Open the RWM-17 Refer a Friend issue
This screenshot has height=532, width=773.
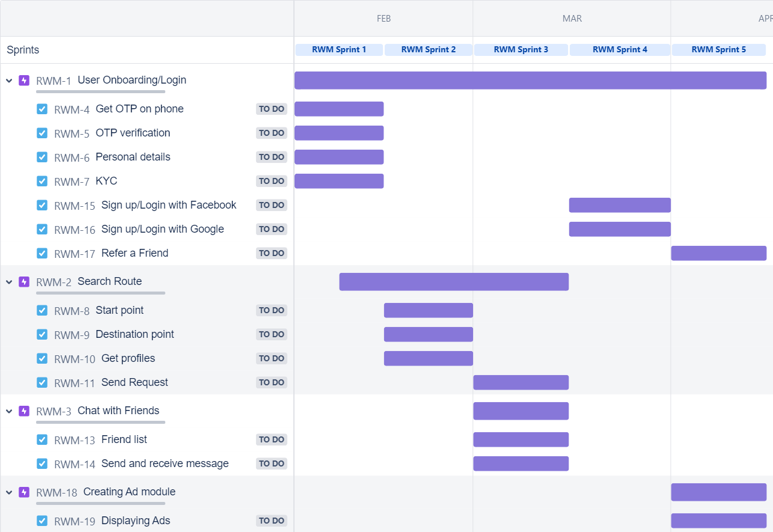pos(135,253)
